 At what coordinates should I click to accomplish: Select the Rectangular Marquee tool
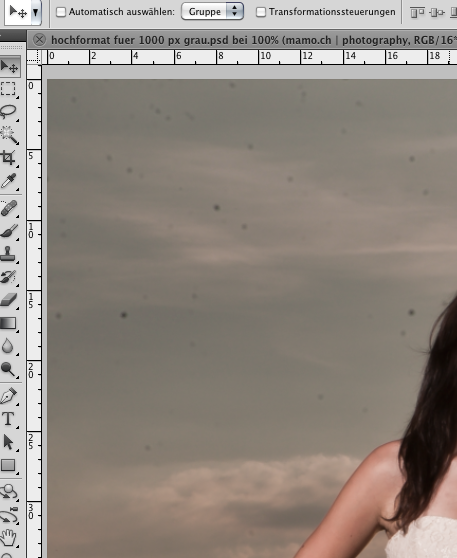(9, 89)
